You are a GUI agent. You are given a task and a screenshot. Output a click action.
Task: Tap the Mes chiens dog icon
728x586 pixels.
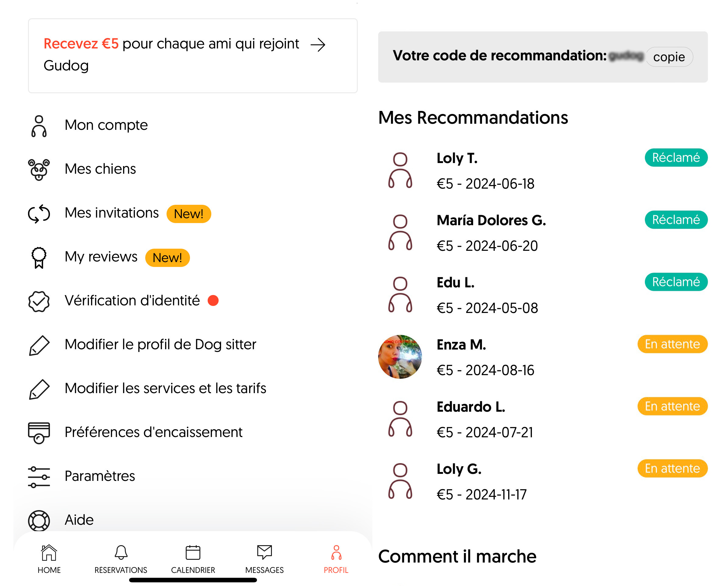click(x=39, y=170)
